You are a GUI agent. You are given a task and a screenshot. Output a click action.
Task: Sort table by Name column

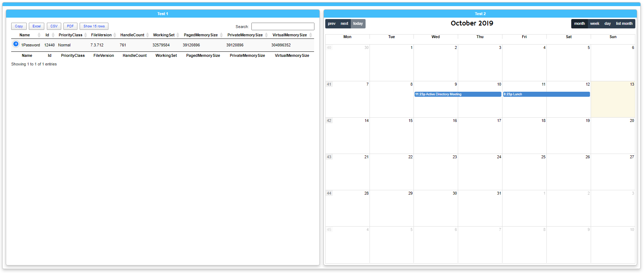(x=24, y=35)
